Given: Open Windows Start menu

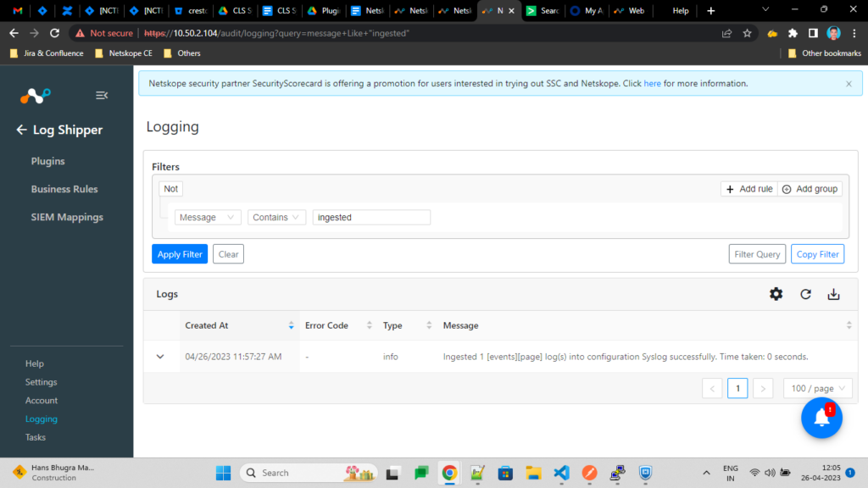Looking at the screenshot, I should click(224, 473).
